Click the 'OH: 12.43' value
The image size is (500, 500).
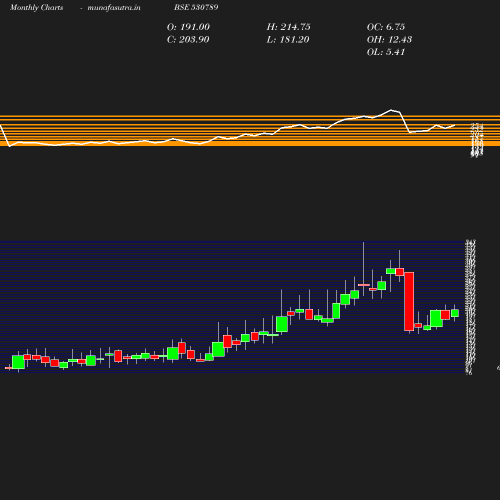[x=389, y=40]
